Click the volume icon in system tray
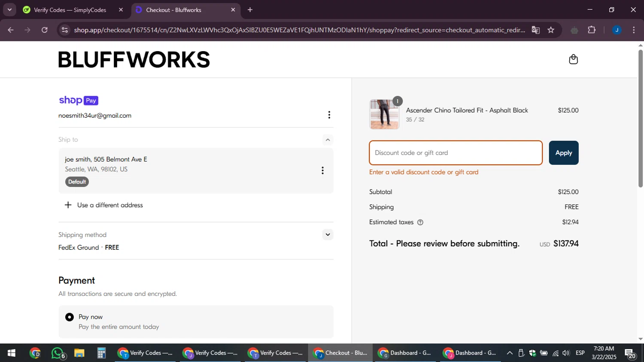This screenshot has height=362, width=644. point(566,353)
